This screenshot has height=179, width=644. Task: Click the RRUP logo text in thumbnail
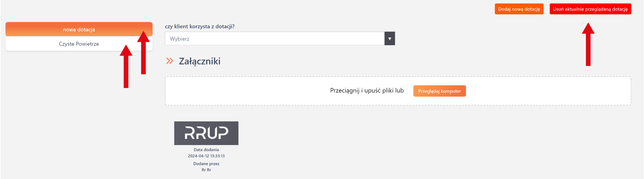206,133
